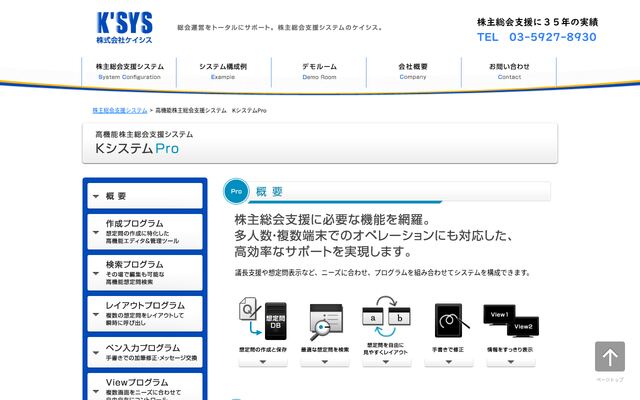The width and height of the screenshot is (640, 400).
Task: Expand the arrow under 情報をすっきり表示
Action: [511, 362]
